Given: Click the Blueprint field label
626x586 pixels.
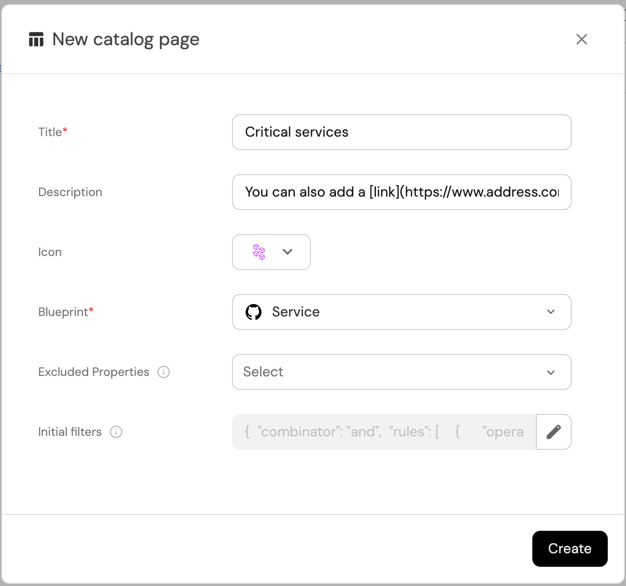Looking at the screenshot, I should tap(65, 312).
